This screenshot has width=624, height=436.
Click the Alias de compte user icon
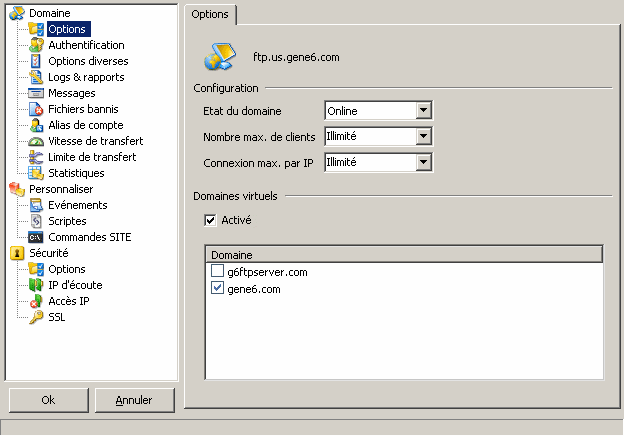tap(36, 125)
